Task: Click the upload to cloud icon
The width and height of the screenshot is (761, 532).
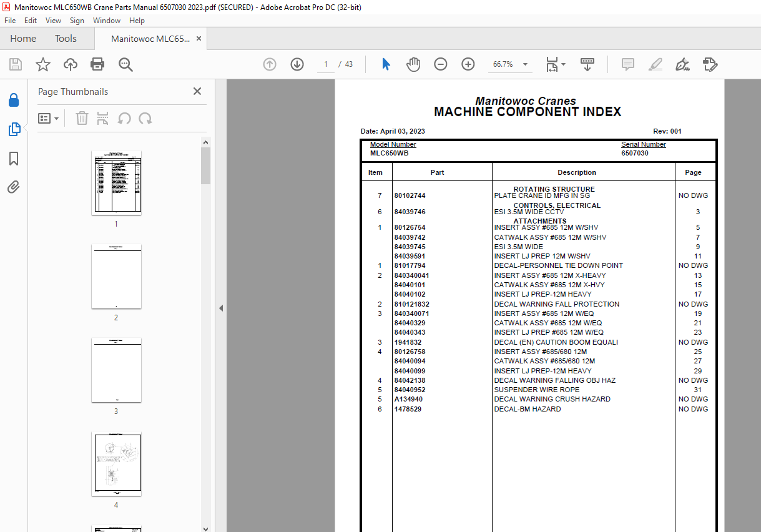Action: coord(71,64)
